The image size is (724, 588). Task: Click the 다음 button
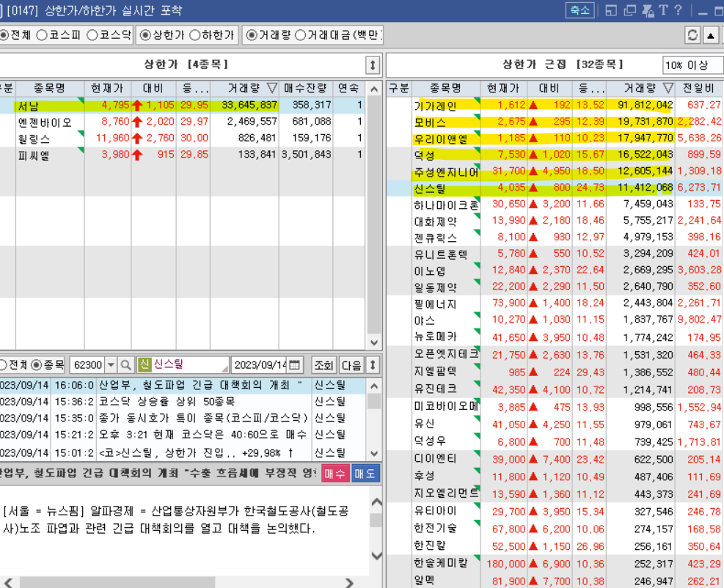click(351, 365)
